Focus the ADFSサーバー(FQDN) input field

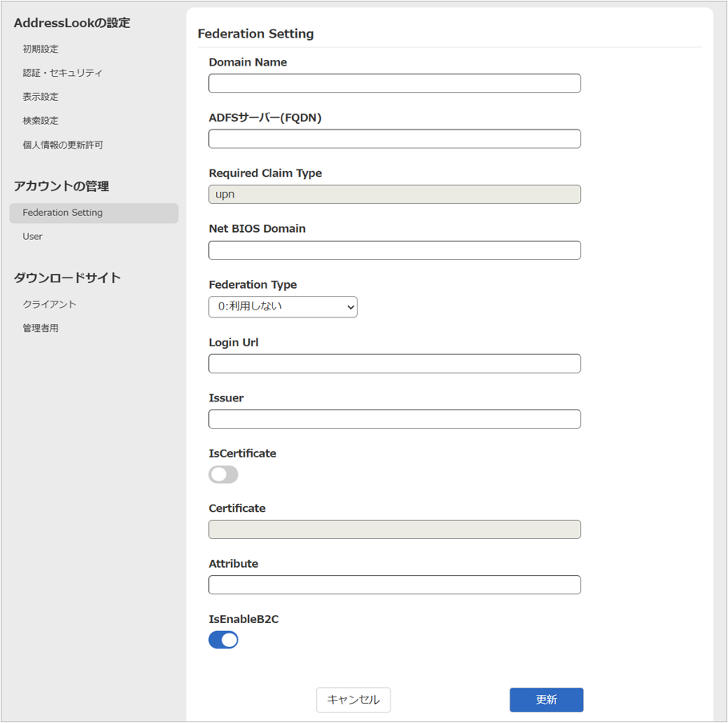394,138
